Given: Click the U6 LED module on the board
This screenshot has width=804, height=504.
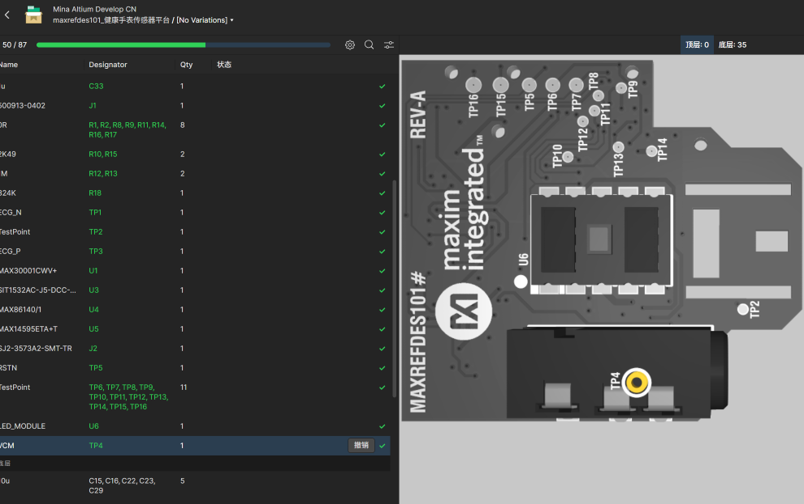Looking at the screenshot, I should point(600,239).
